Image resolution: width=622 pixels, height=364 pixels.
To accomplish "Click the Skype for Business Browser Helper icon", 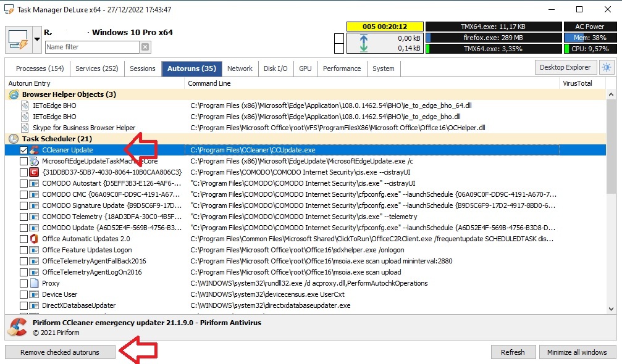I will click(x=25, y=128).
